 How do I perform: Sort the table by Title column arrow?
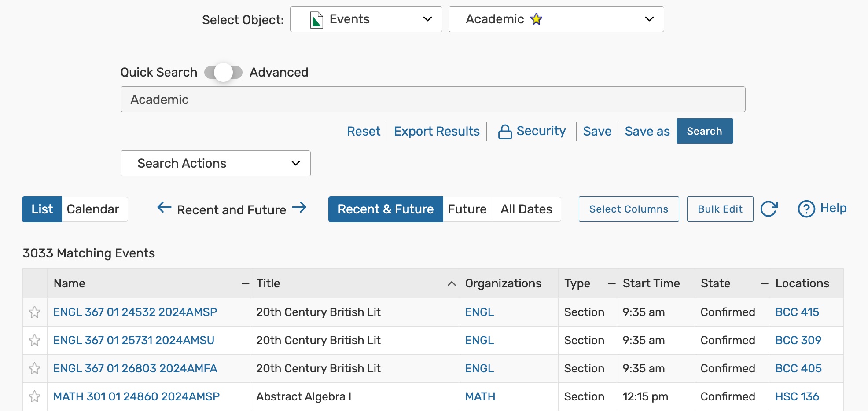451,284
